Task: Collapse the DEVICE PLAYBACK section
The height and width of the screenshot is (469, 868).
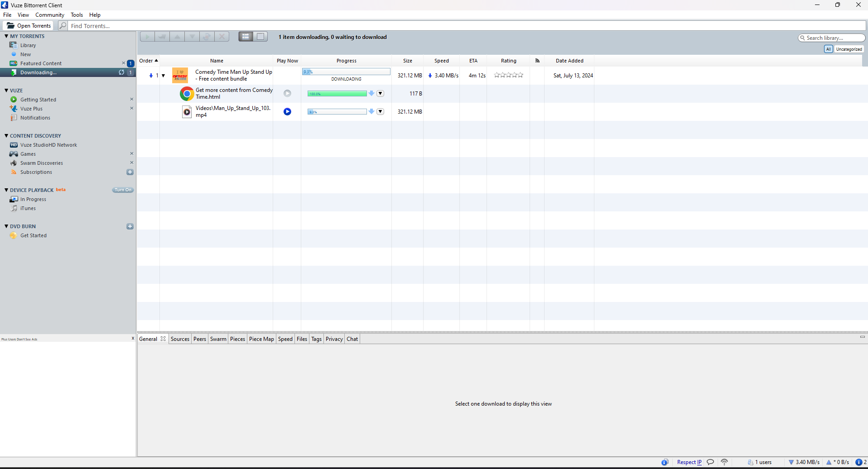Action: coord(6,190)
